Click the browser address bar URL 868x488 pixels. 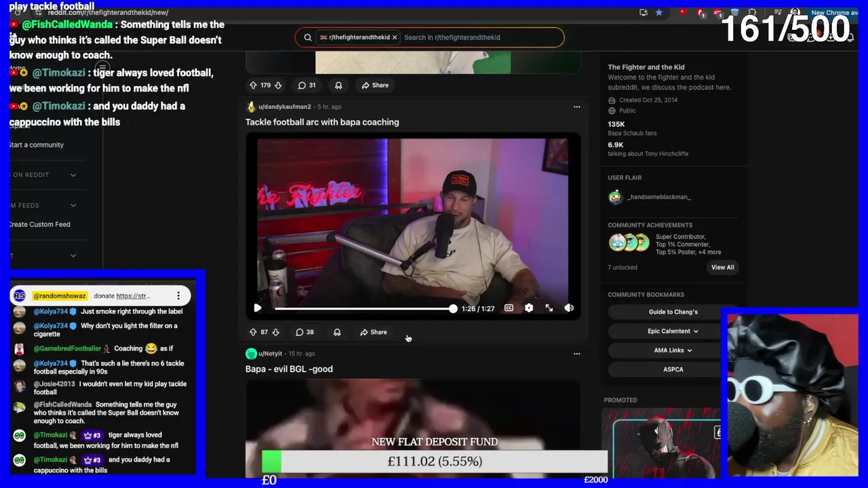[108, 12]
